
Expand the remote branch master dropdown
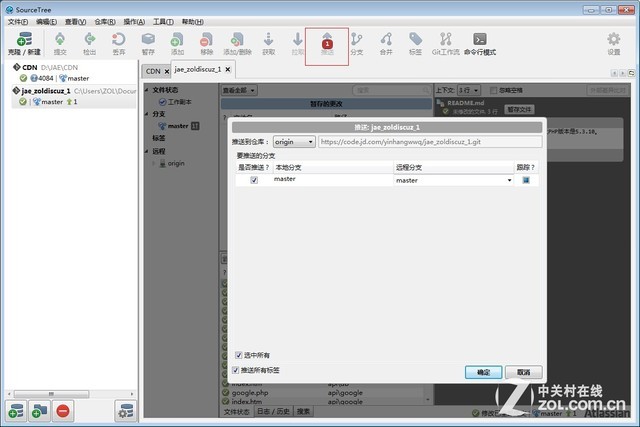(509, 180)
